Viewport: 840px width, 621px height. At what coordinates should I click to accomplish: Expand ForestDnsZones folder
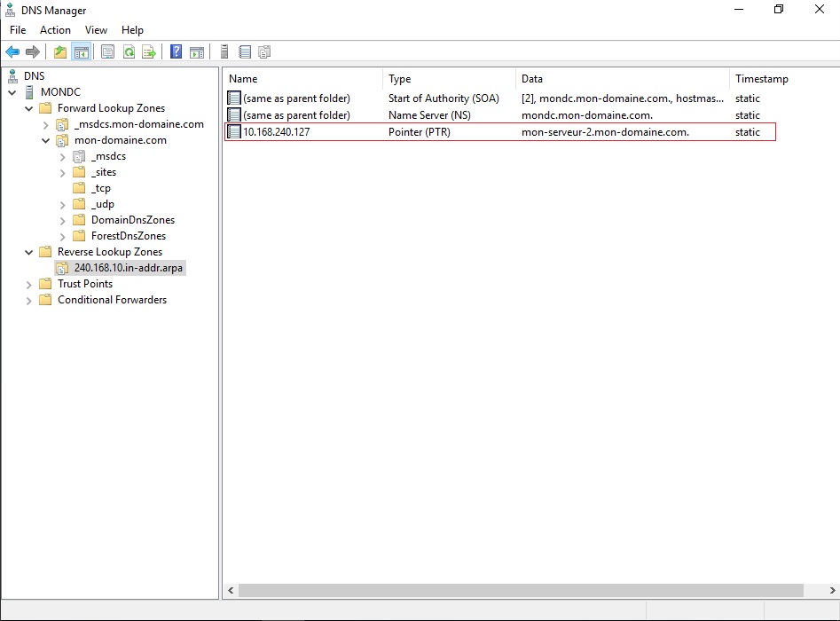point(63,236)
